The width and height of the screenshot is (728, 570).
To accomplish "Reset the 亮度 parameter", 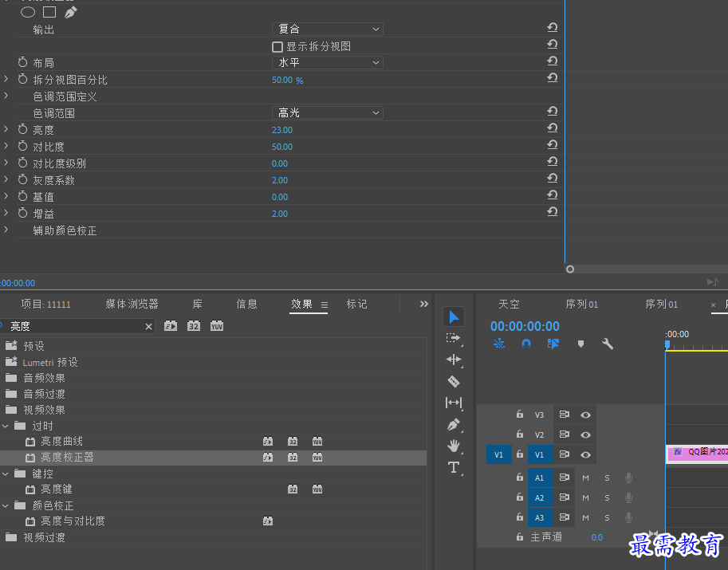I will [552, 128].
